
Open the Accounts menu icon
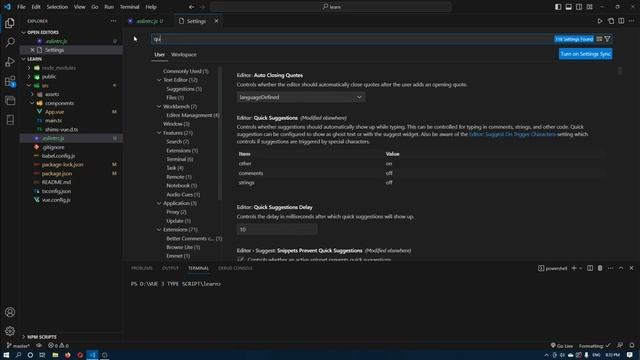tap(10, 312)
